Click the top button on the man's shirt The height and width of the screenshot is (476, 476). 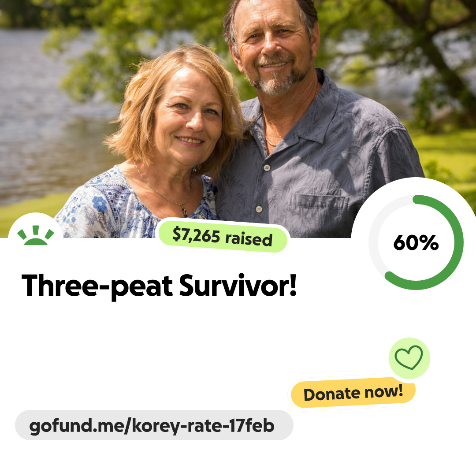pyautogui.click(x=267, y=167)
